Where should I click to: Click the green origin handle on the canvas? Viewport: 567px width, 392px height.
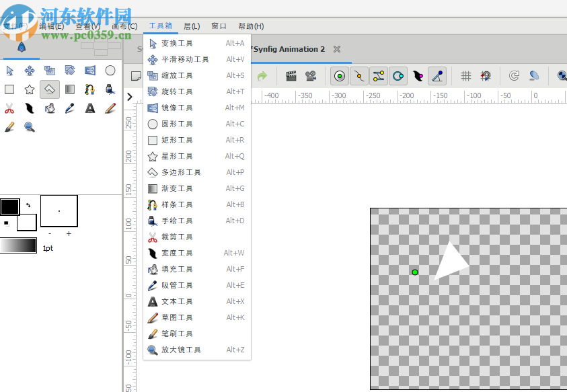click(415, 272)
